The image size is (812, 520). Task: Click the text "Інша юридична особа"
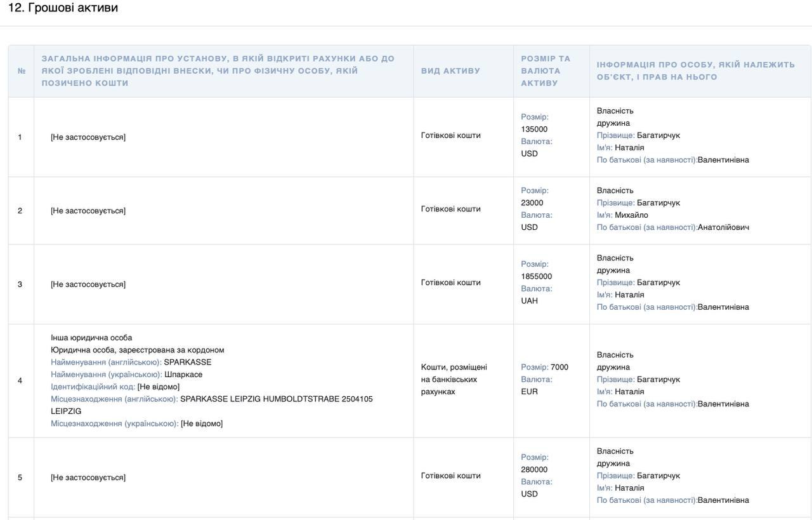91,338
